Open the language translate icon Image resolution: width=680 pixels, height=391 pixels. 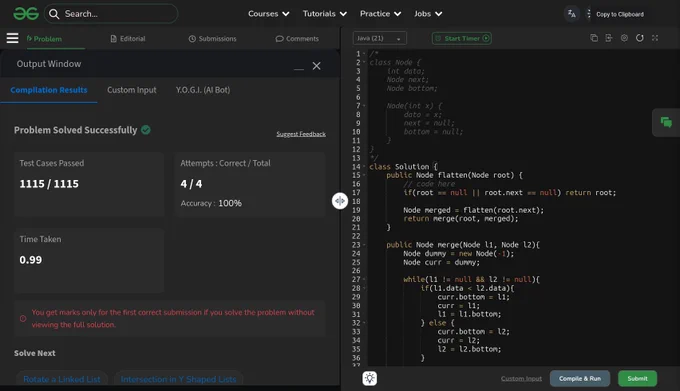pyautogui.click(x=572, y=14)
